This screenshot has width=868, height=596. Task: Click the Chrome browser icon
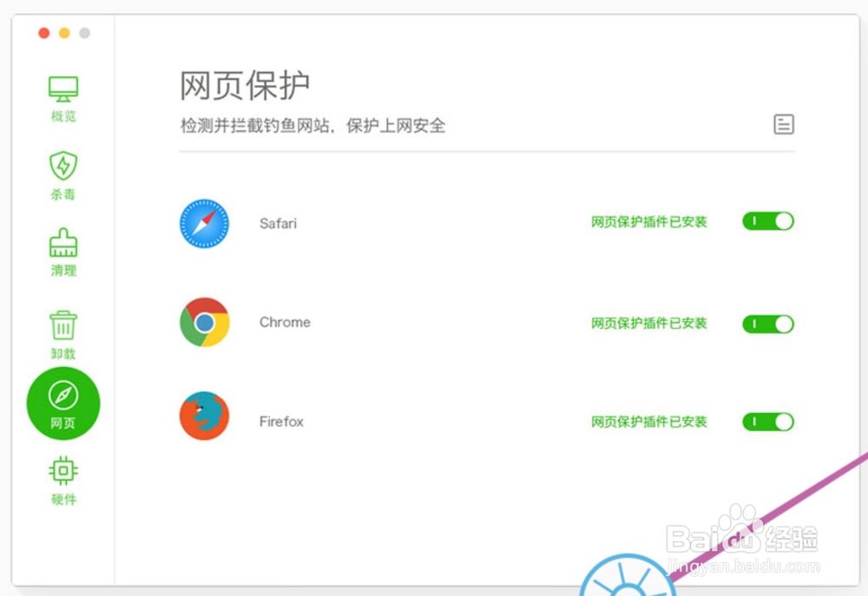tap(204, 322)
